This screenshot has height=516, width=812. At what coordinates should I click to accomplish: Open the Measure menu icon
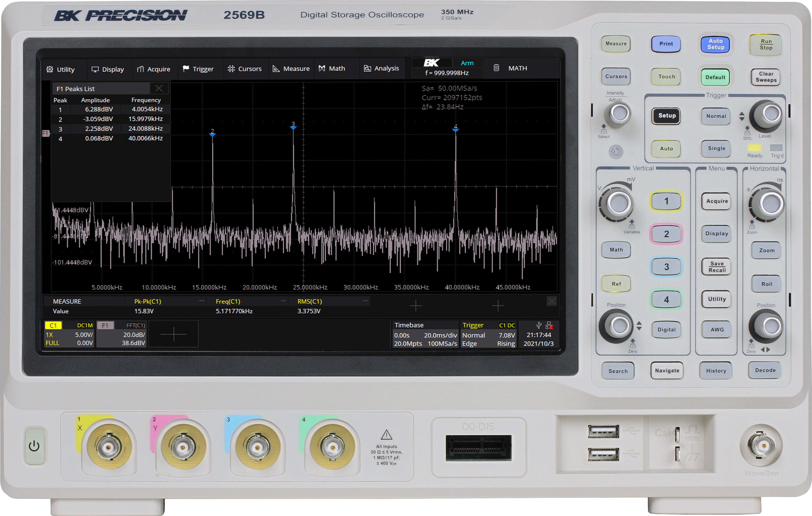[276, 69]
